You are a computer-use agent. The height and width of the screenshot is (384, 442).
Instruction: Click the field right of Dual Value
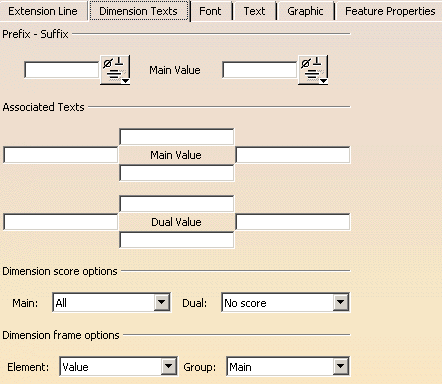pos(293,222)
